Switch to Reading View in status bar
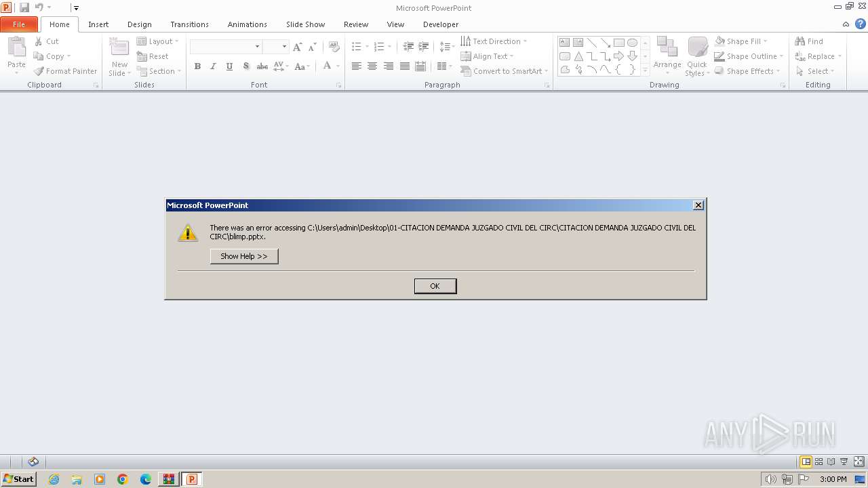 tap(831, 462)
